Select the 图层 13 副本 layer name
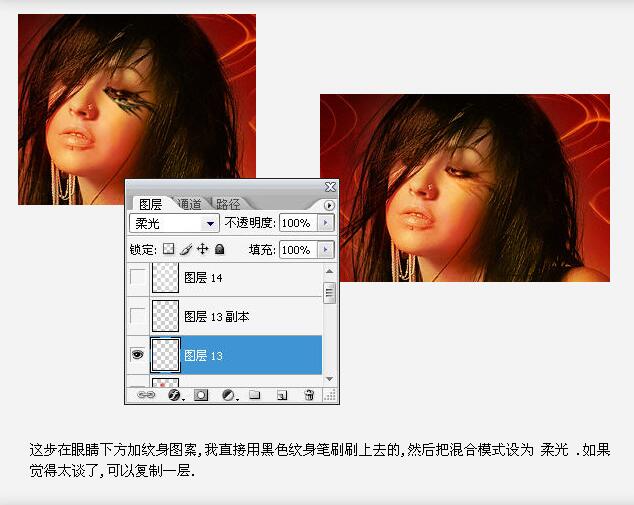 [x=217, y=317]
